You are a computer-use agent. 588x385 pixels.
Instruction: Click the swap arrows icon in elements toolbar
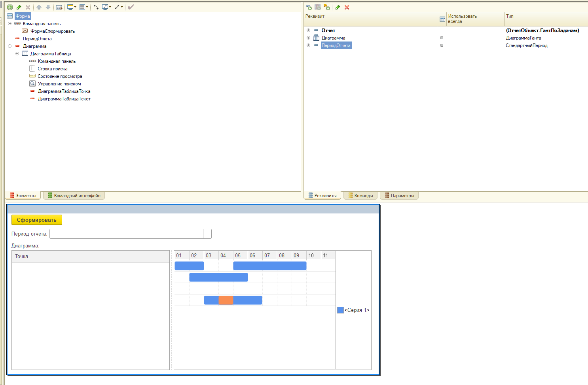(x=96, y=7)
